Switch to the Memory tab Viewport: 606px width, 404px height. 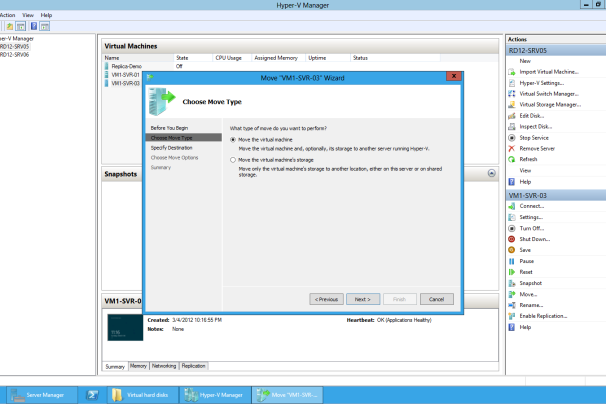coord(138,366)
